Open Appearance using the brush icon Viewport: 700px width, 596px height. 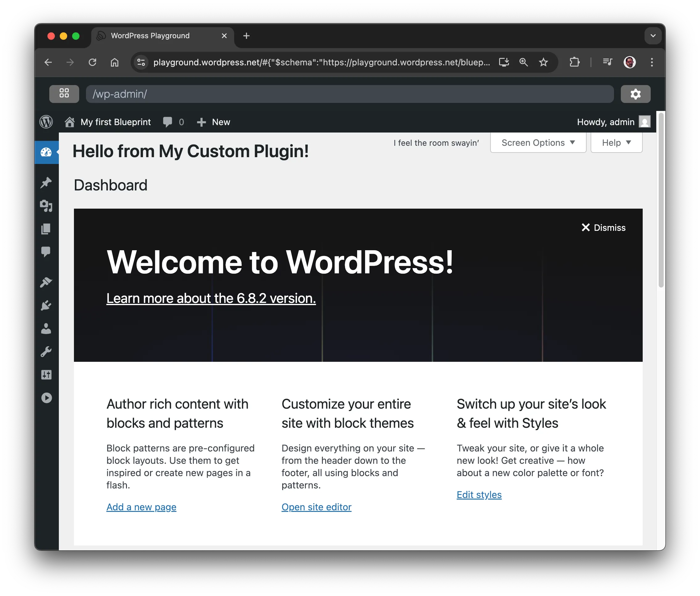pyautogui.click(x=46, y=282)
